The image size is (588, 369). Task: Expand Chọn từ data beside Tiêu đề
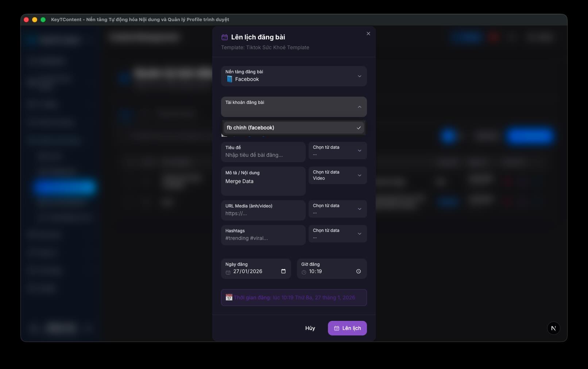(337, 151)
